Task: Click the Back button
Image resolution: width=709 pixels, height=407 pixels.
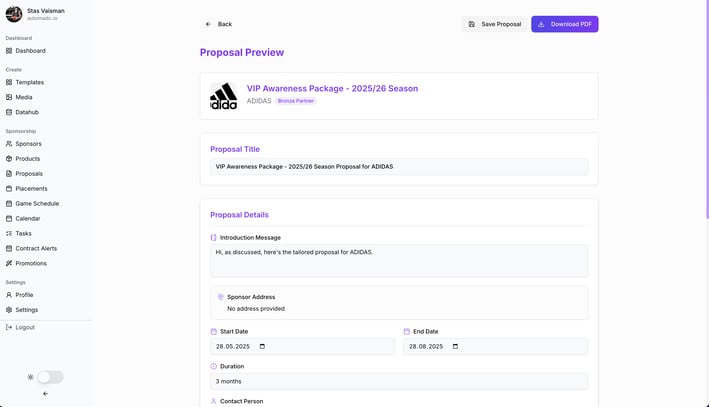Action: tap(219, 24)
